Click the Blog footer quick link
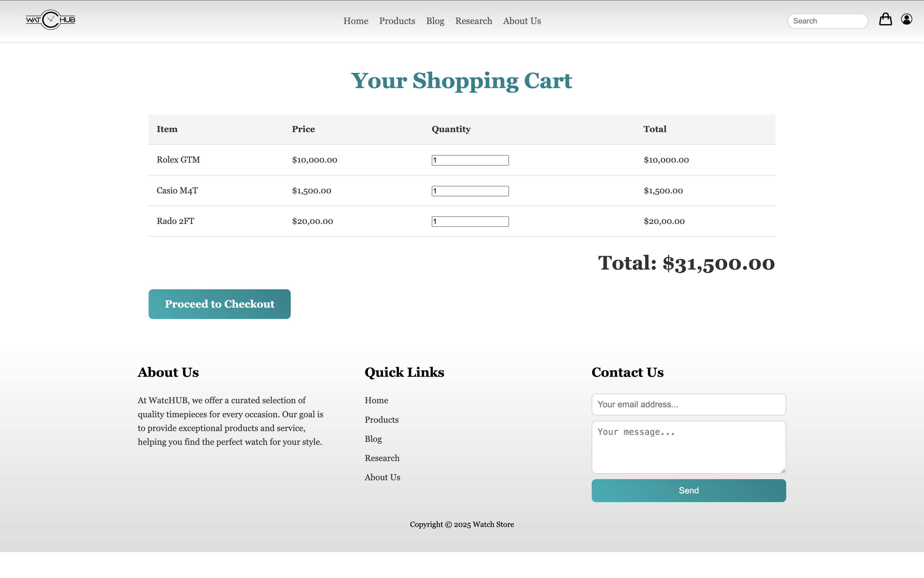This screenshot has width=924, height=578. pyautogui.click(x=373, y=439)
